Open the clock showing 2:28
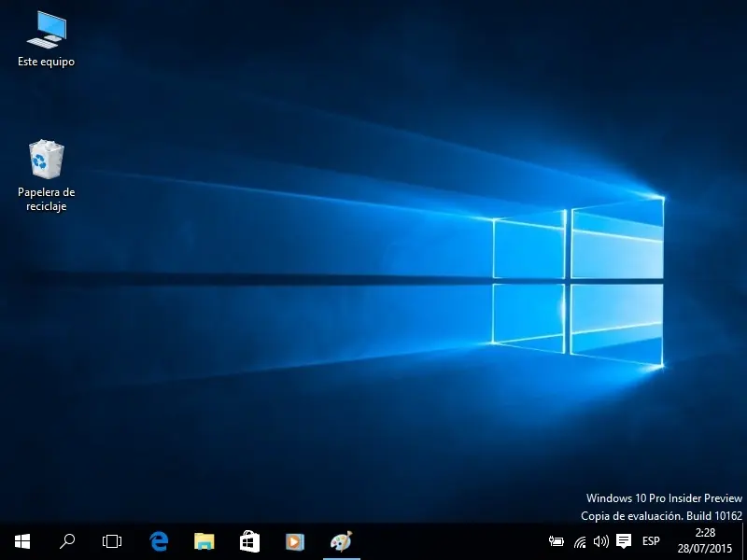 tap(705, 541)
